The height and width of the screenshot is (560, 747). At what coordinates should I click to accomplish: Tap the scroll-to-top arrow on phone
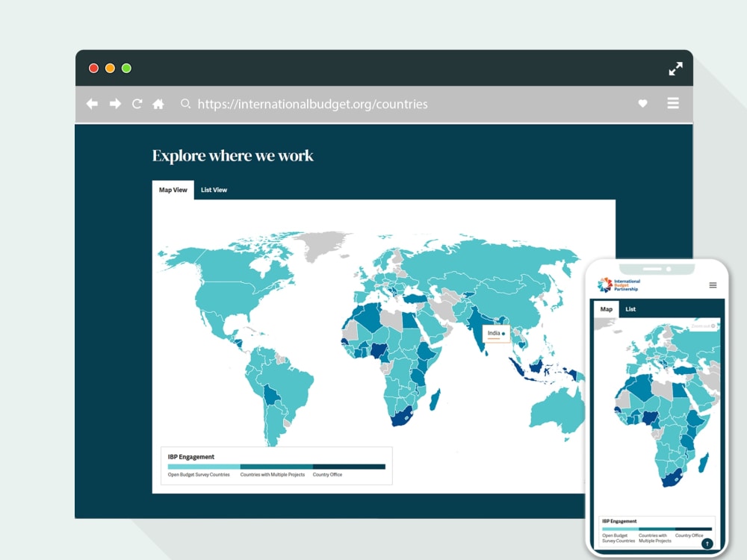[x=707, y=544]
